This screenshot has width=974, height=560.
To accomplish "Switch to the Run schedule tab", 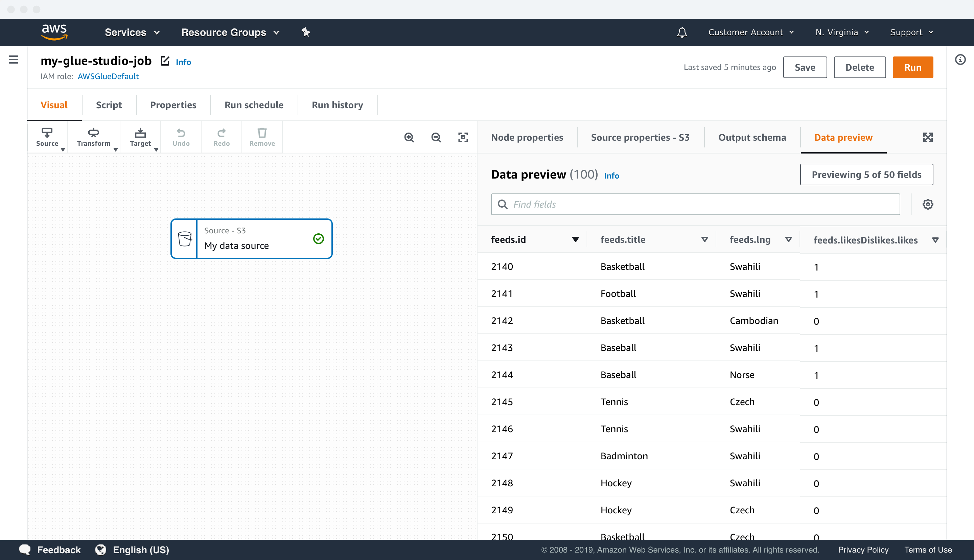I will pos(254,105).
